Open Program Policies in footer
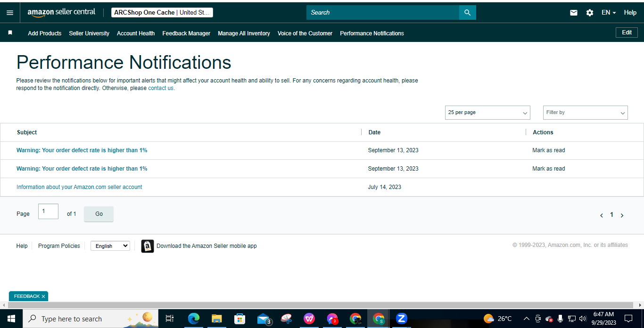The image size is (644, 328). (x=59, y=246)
